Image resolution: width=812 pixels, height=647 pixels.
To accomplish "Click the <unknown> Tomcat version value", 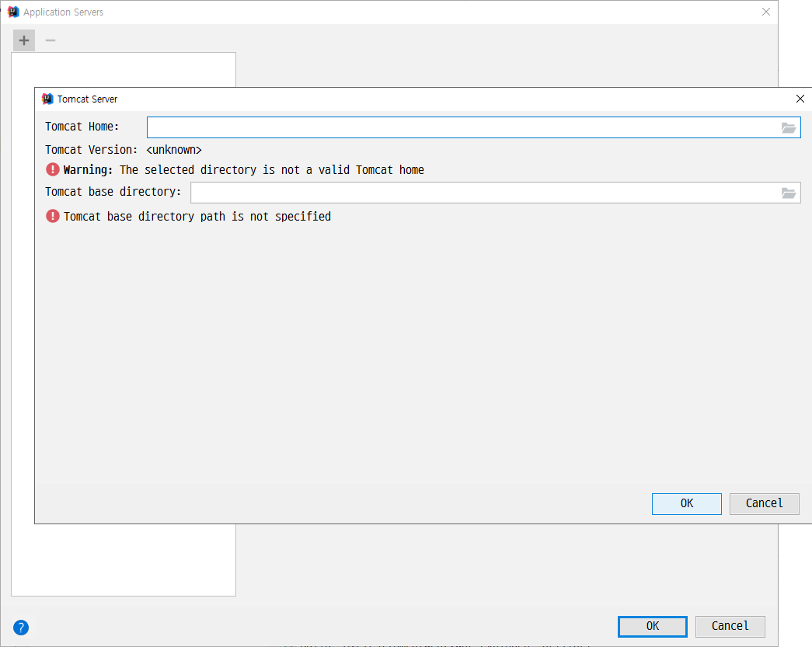I will click(x=174, y=150).
